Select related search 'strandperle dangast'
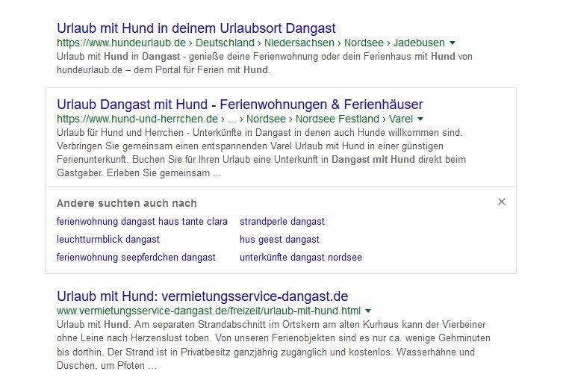The image size is (566, 392). (x=282, y=222)
